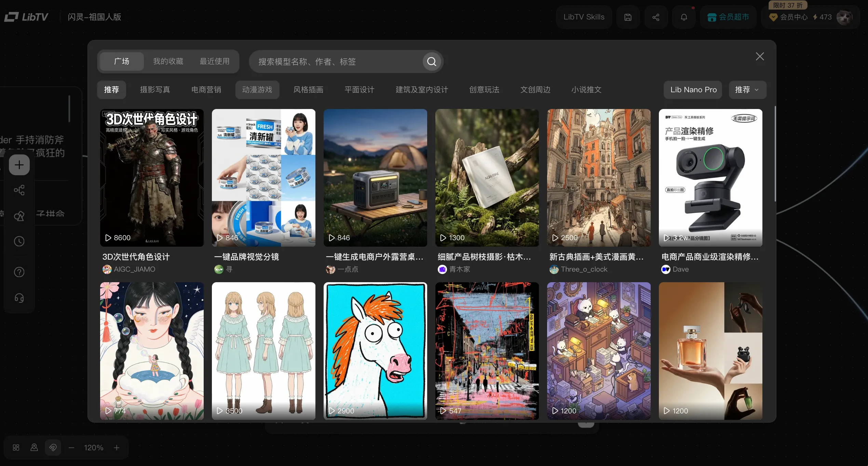Select the 平面设计 category
868x466 pixels.
click(x=360, y=90)
